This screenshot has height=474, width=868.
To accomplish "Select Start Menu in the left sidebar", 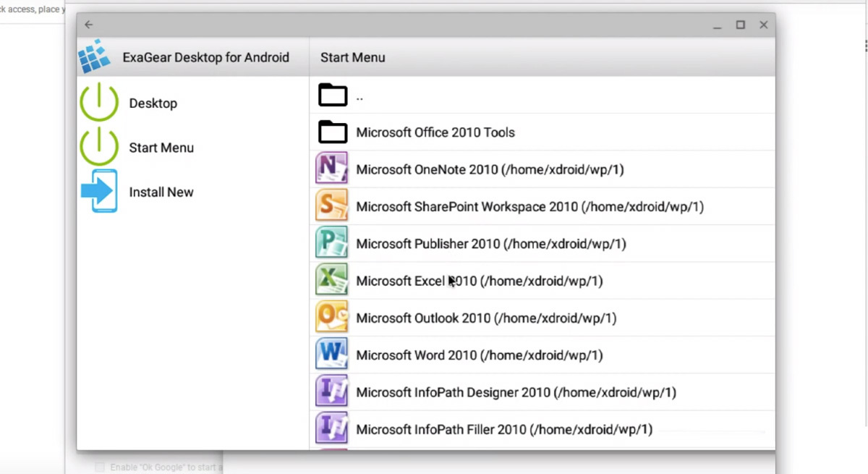I will [x=161, y=148].
